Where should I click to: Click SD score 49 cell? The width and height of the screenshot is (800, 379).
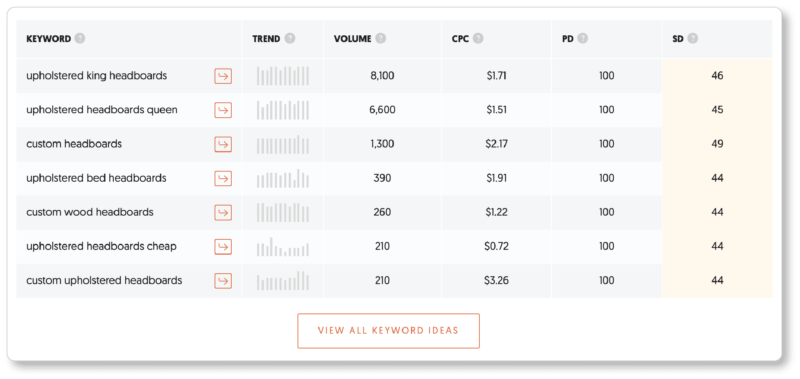click(717, 144)
